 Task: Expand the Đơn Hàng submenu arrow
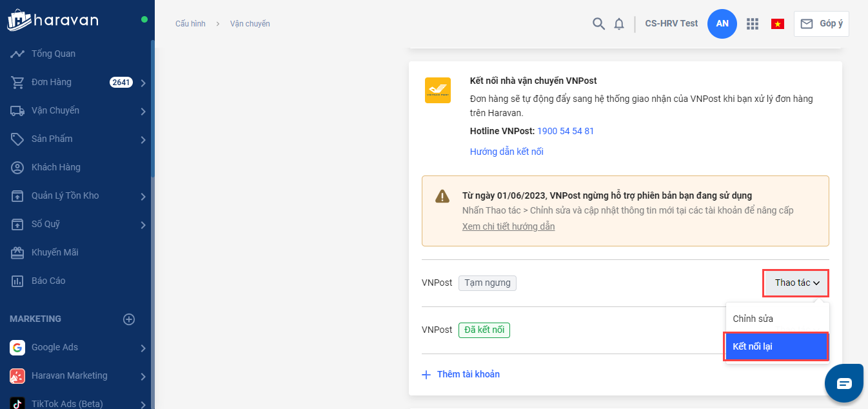143,83
